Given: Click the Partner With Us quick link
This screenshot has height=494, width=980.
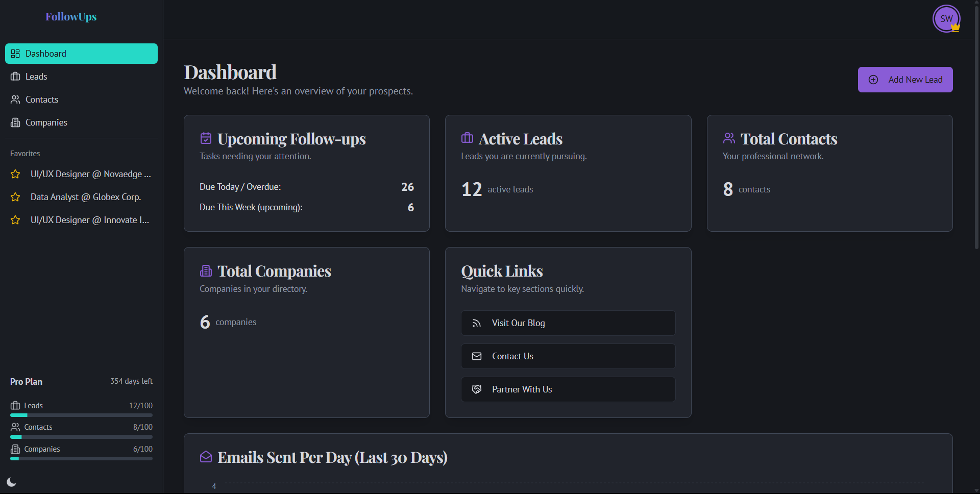Looking at the screenshot, I should [x=568, y=389].
